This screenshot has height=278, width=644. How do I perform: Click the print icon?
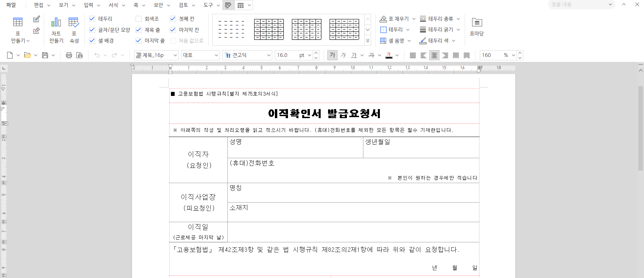click(x=69, y=55)
